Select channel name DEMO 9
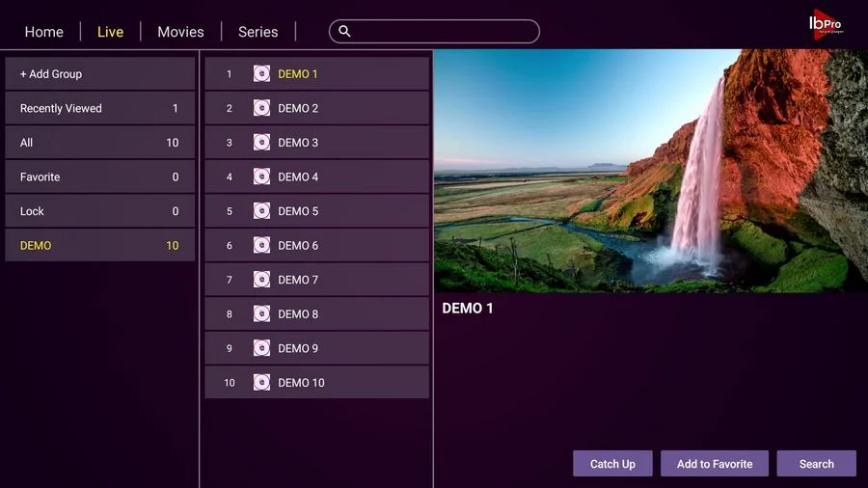The height and width of the screenshot is (488, 868). point(298,348)
